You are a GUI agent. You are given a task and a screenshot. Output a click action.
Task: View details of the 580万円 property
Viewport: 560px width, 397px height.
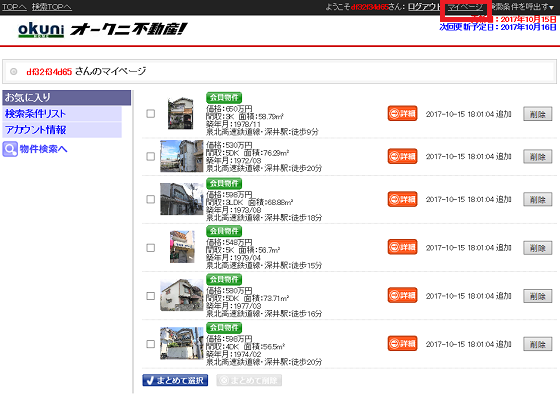click(402, 295)
